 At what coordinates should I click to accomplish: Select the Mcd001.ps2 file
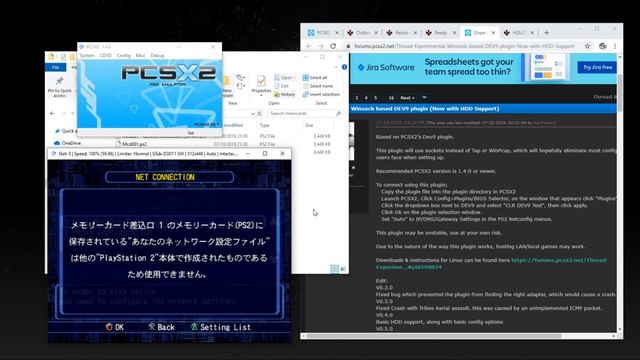point(131,144)
